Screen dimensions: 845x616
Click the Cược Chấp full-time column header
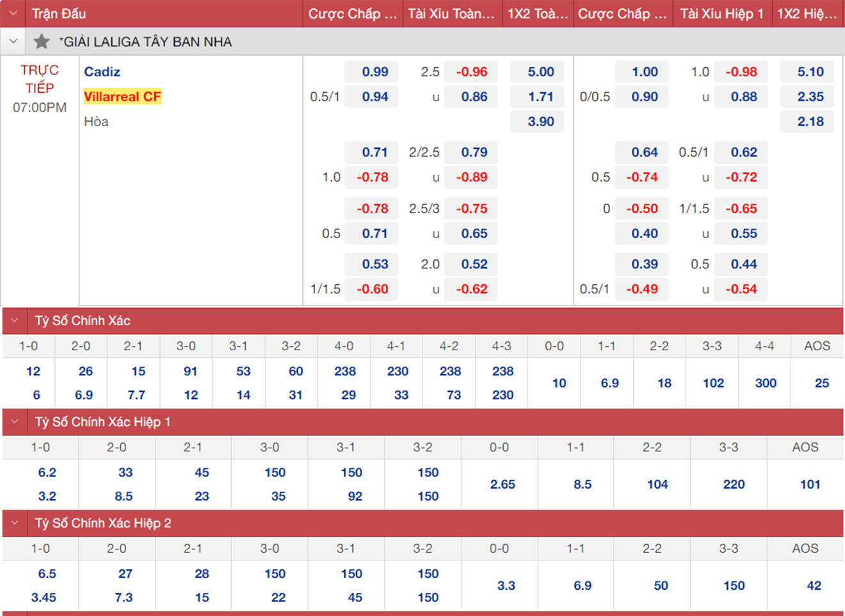tap(352, 13)
